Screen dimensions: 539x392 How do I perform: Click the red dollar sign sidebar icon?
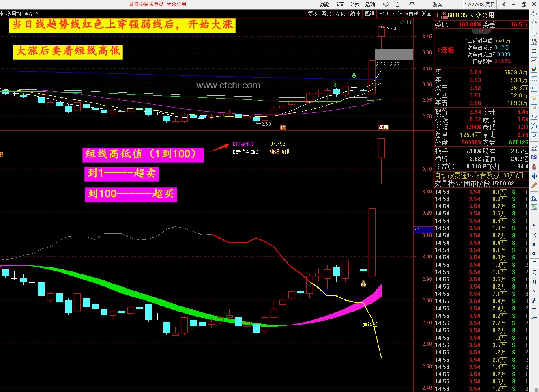[x=534, y=166]
